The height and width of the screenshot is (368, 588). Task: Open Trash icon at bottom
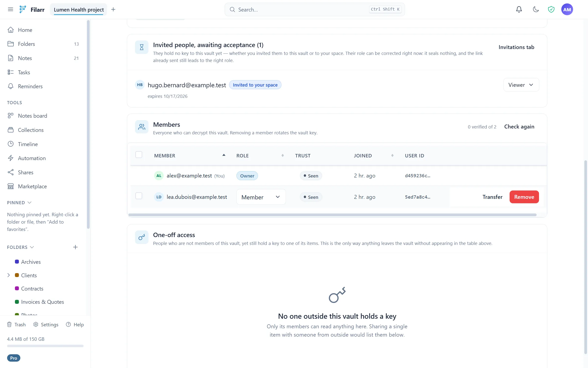(x=9, y=325)
